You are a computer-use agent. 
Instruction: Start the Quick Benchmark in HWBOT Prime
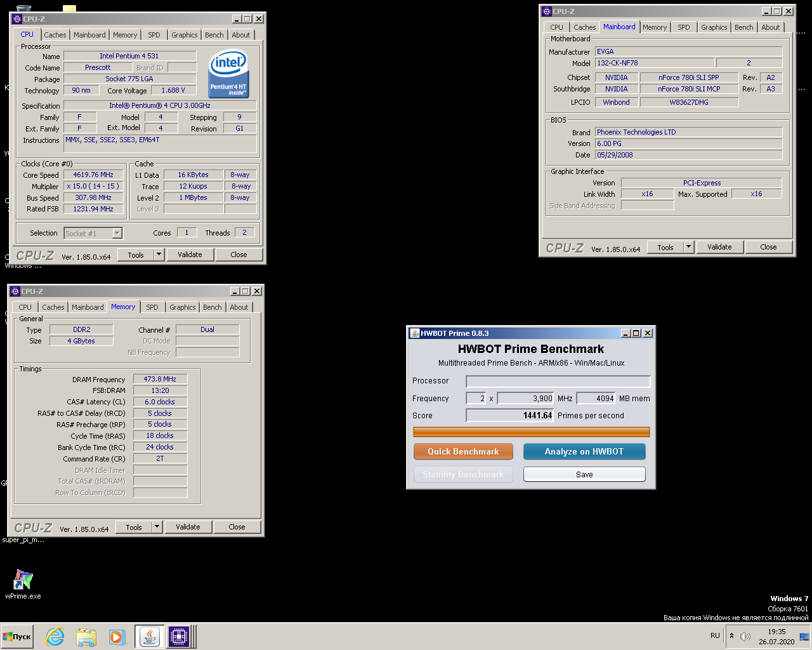(463, 451)
